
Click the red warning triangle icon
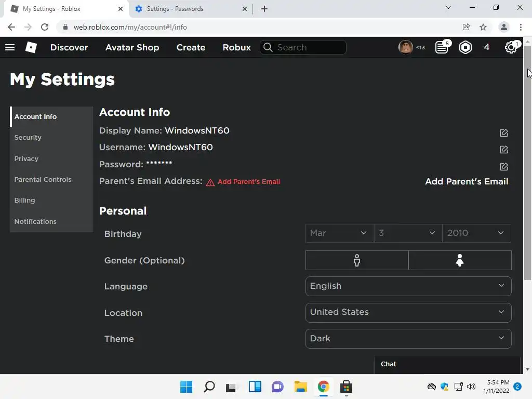click(210, 182)
